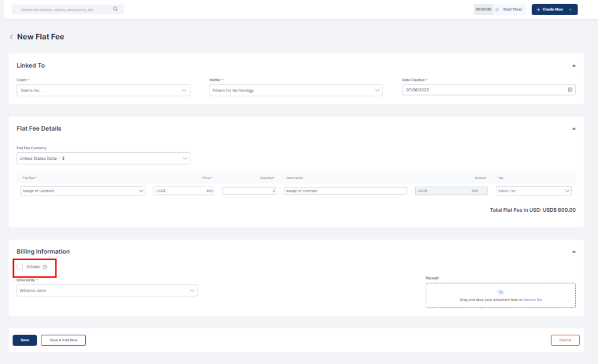598x364 pixels.
Task: Open the Client dropdown showing Stems Inc.
Action: [x=103, y=90]
